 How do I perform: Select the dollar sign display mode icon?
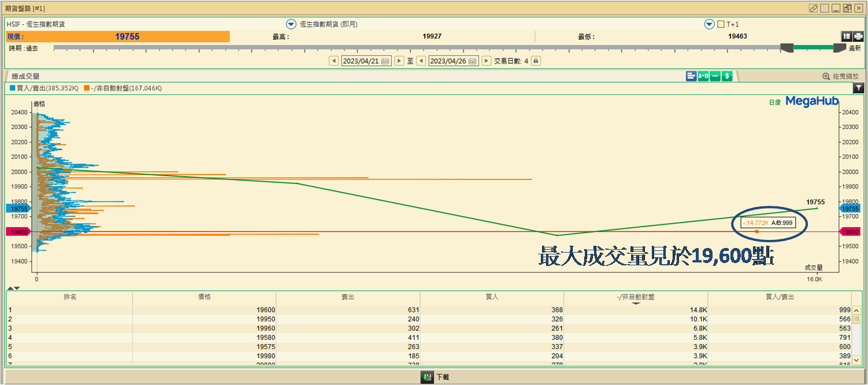(x=727, y=76)
